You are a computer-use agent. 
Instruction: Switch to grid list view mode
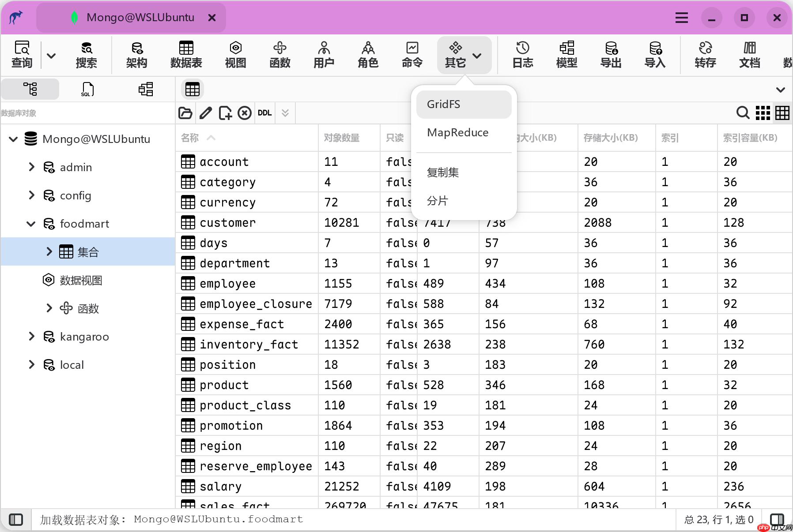pos(763,113)
